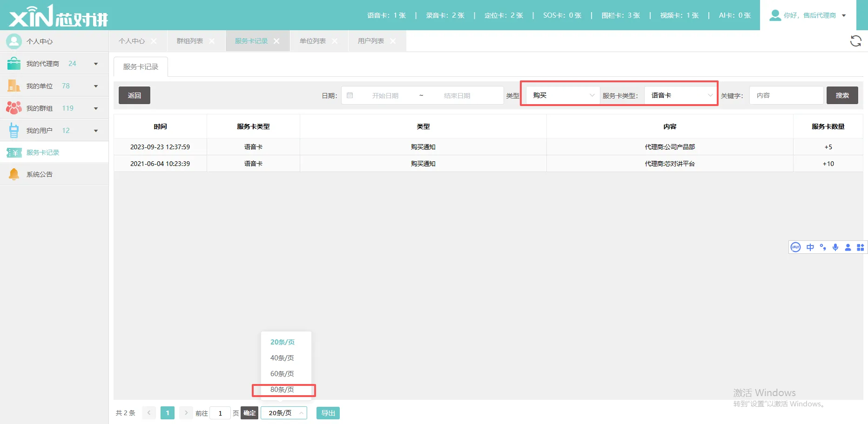Go to previous page arrow
The height and width of the screenshot is (424, 868).
coord(149,413)
